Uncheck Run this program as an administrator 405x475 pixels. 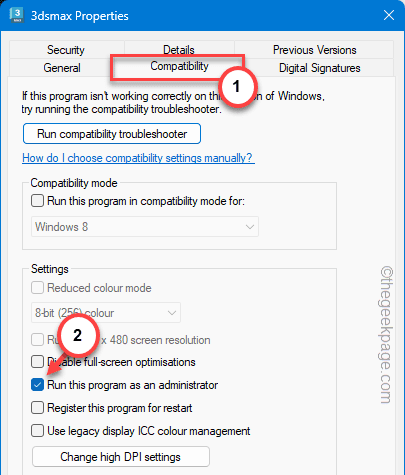coord(37,385)
